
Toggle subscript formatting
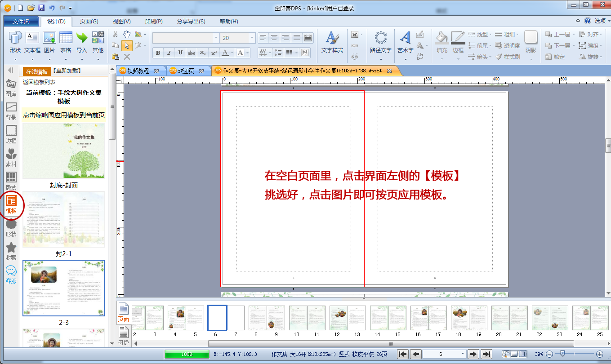(x=203, y=53)
